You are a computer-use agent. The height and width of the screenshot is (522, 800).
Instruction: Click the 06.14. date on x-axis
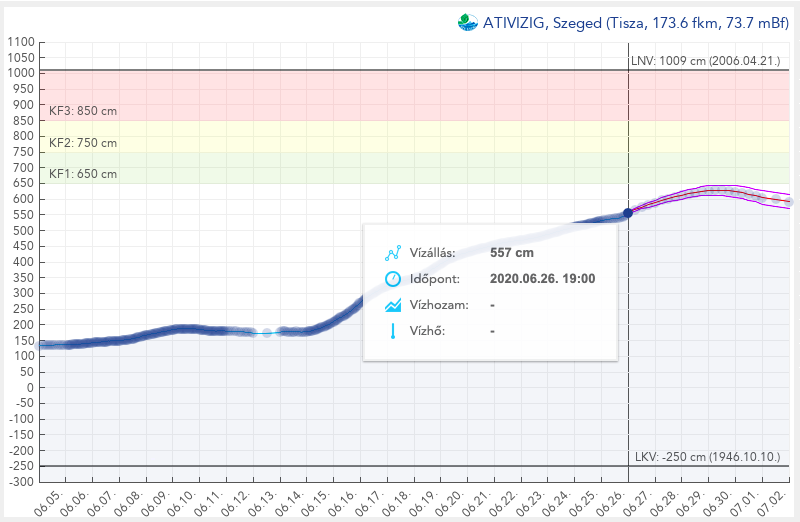coord(295,498)
